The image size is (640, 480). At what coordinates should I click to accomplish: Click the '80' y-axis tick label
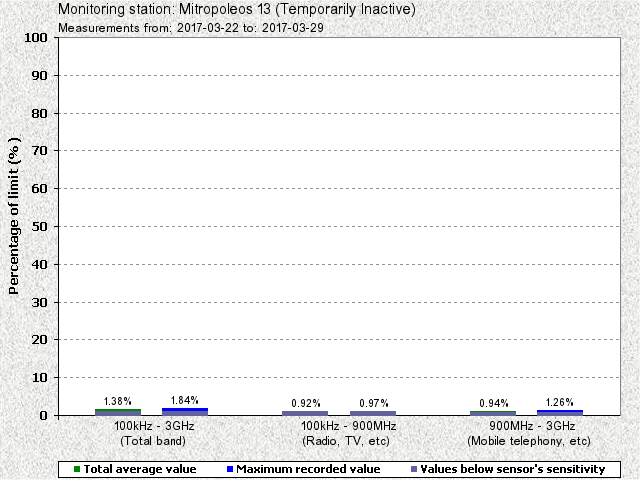click(x=40, y=113)
